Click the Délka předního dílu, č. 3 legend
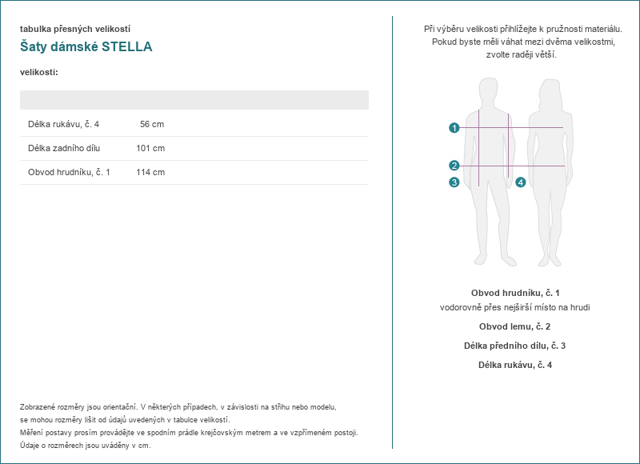Viewport: 640px width, 464px height. pos(515,346)
